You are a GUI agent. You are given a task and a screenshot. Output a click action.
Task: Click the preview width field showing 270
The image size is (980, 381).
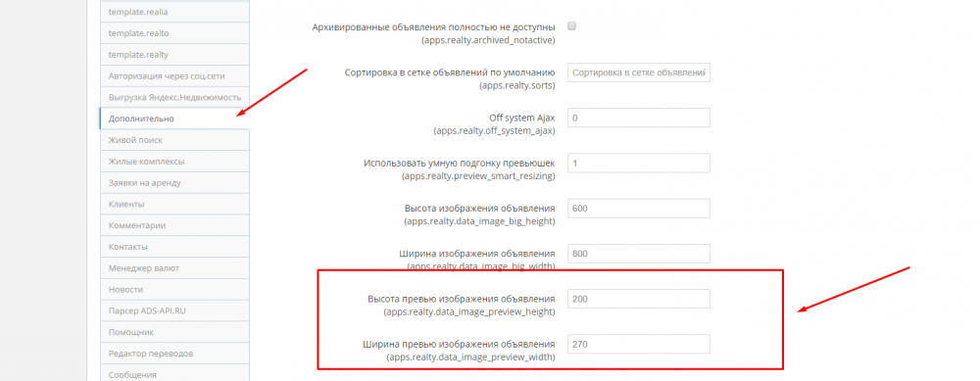click(x=639, y=344)
